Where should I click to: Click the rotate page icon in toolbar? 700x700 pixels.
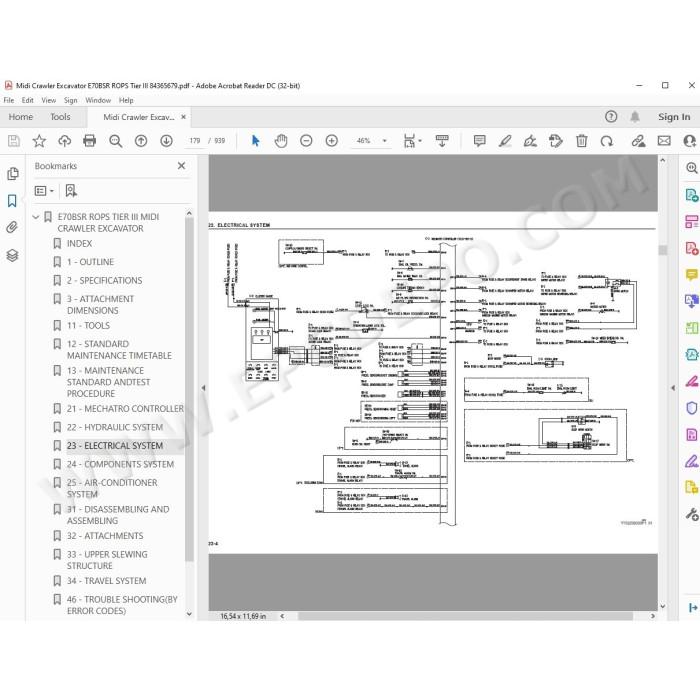(607, 141)
